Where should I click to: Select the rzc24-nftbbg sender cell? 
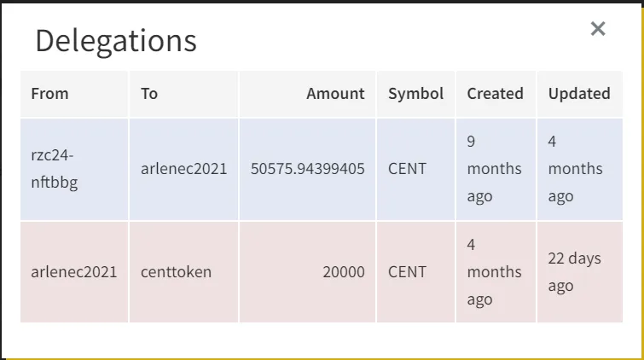coord(74,169)
